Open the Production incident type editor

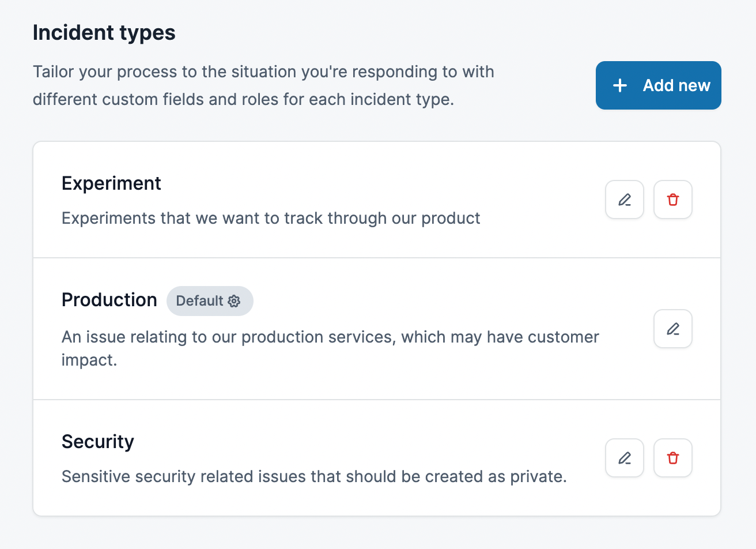[673, 329]
